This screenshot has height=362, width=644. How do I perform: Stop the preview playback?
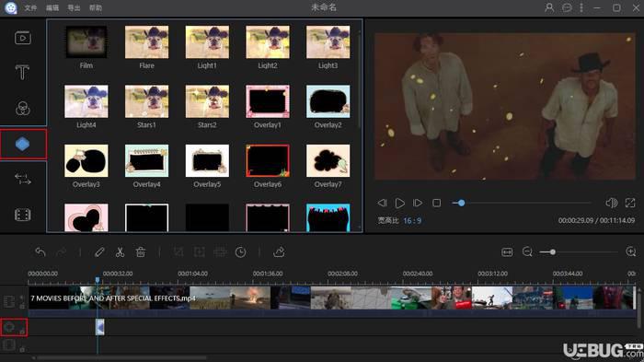[x=437, y=203]
